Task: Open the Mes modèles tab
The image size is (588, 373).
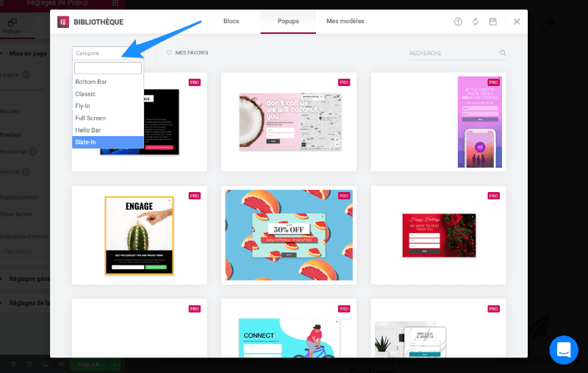Action: (x=345, y=21)
